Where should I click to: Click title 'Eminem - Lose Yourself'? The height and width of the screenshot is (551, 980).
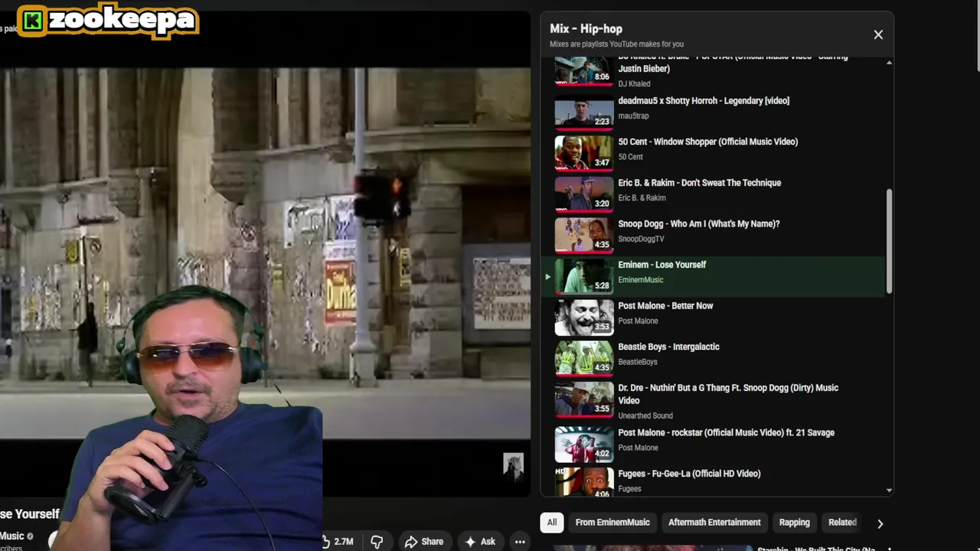[x=661, y=265]
